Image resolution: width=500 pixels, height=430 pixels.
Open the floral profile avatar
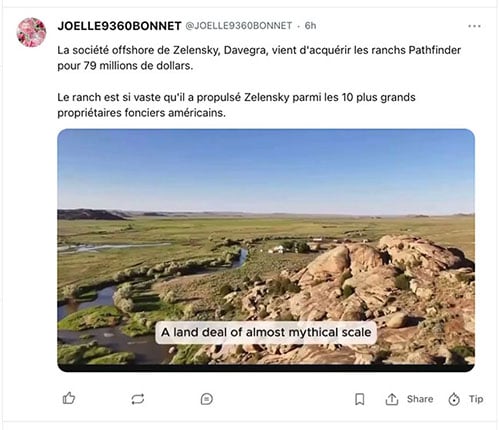click(x=31, y=32)
